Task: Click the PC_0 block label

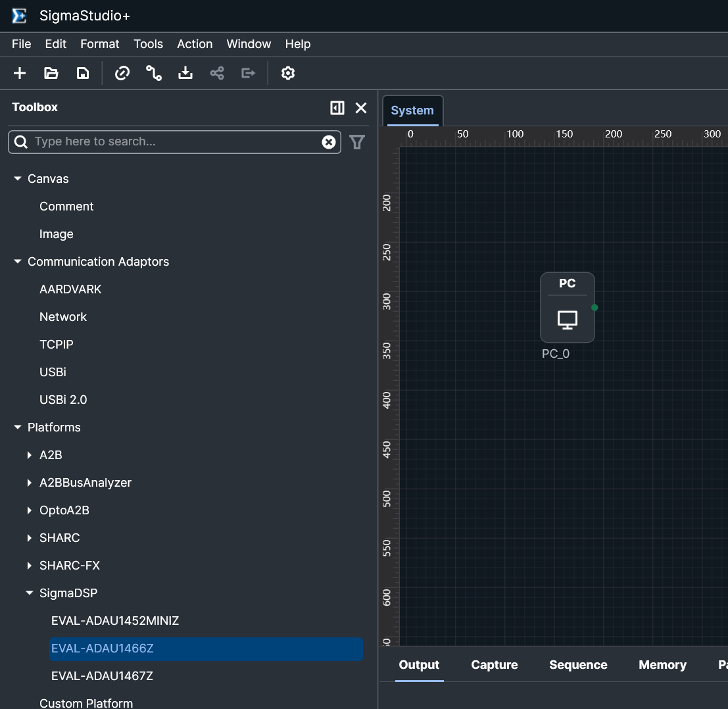Action: tap(555, 354)
